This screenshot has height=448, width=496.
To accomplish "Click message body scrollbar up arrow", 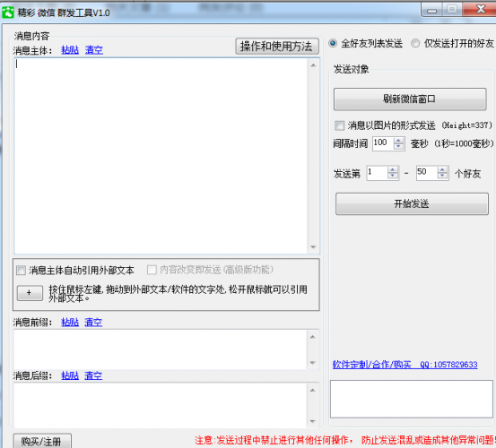I will [x=313, y=65].
